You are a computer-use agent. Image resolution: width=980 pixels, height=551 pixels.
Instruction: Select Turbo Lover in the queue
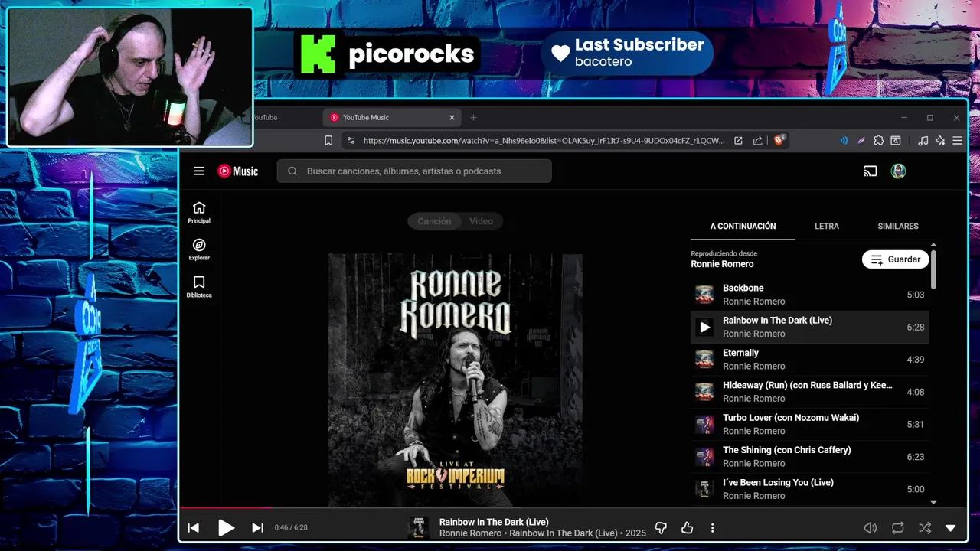click(x=810, y=424)
